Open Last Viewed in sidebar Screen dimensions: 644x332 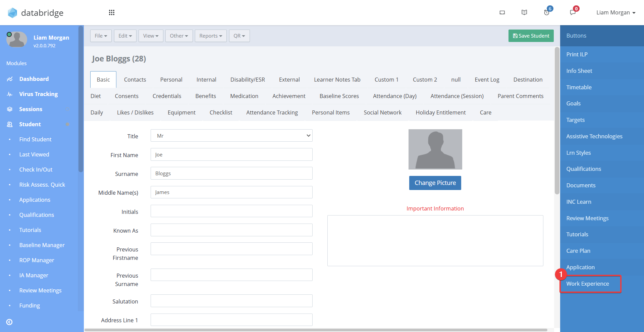[x=34, y=154]
